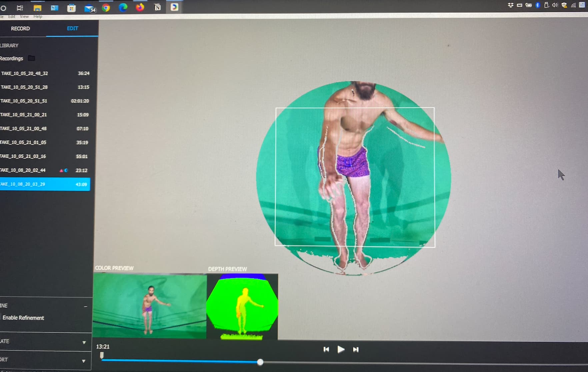
Task: Collapse the Refine section with minus
Action: (x=85, y=306)
